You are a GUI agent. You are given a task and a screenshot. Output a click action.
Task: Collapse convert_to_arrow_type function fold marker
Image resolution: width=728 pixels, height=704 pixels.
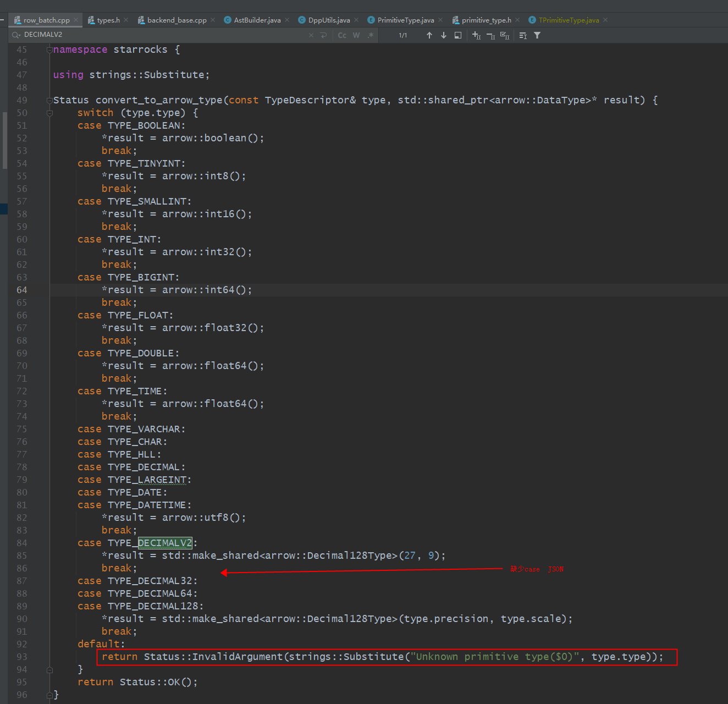pyautogui.click(x=49, y=100)
